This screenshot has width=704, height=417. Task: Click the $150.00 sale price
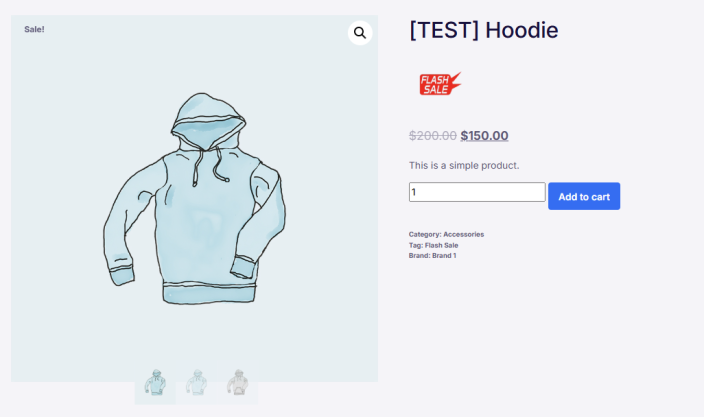tap(484, 136)
